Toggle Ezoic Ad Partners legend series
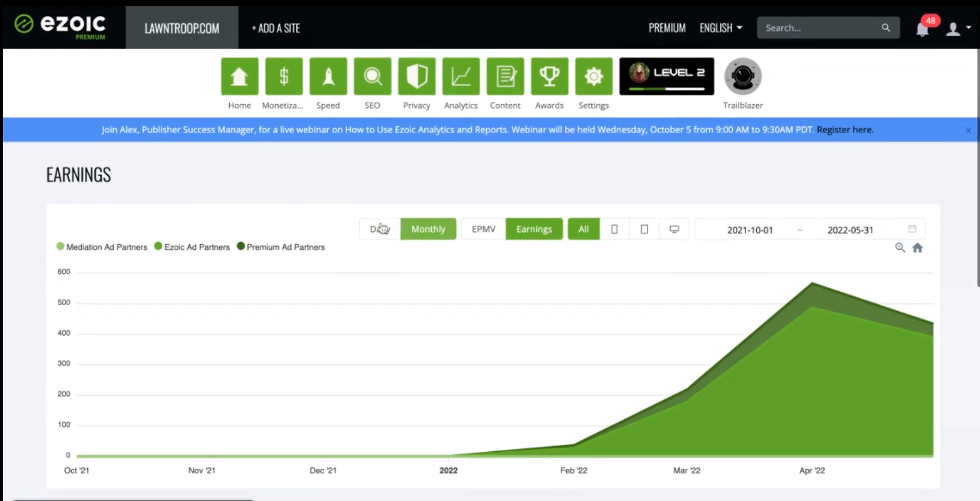The image size is (980, 501). click(x=192, y=247)
